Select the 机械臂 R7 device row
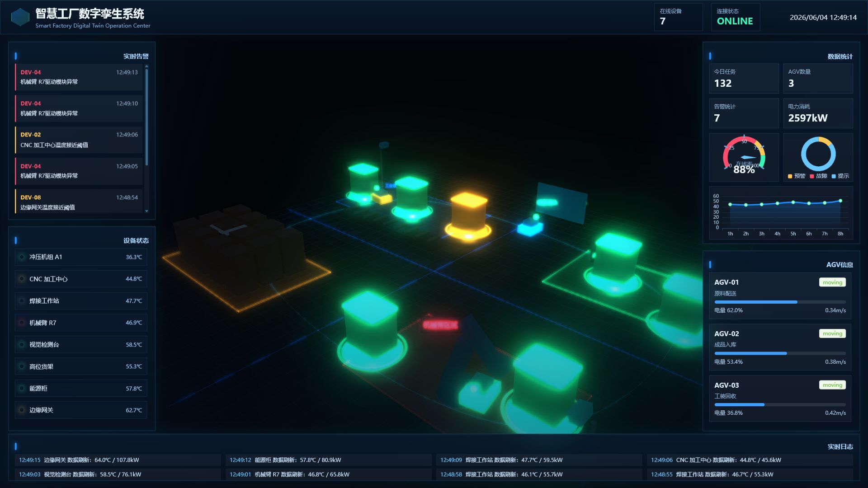 point(81,323)
